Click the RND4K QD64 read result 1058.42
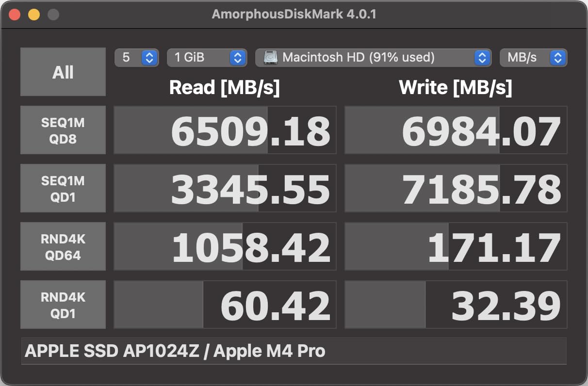This screenshot has height=386, width=588. 225,246
